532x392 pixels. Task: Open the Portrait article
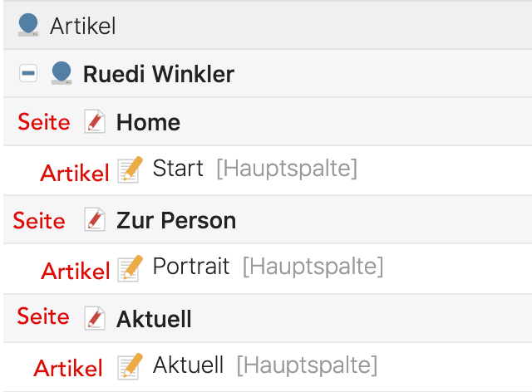191,267
